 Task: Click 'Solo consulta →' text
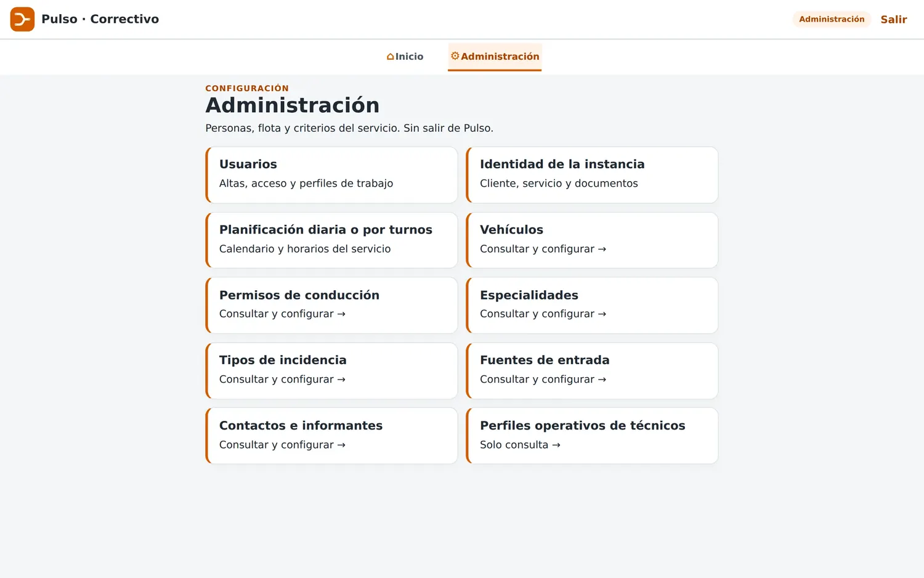coord(520,445)
